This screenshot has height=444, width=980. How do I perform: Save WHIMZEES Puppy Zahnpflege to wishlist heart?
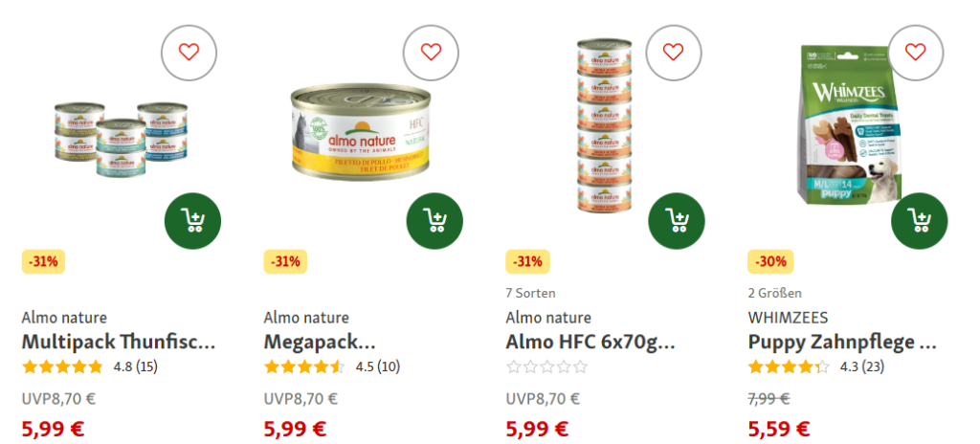click(x=915, y=52)
